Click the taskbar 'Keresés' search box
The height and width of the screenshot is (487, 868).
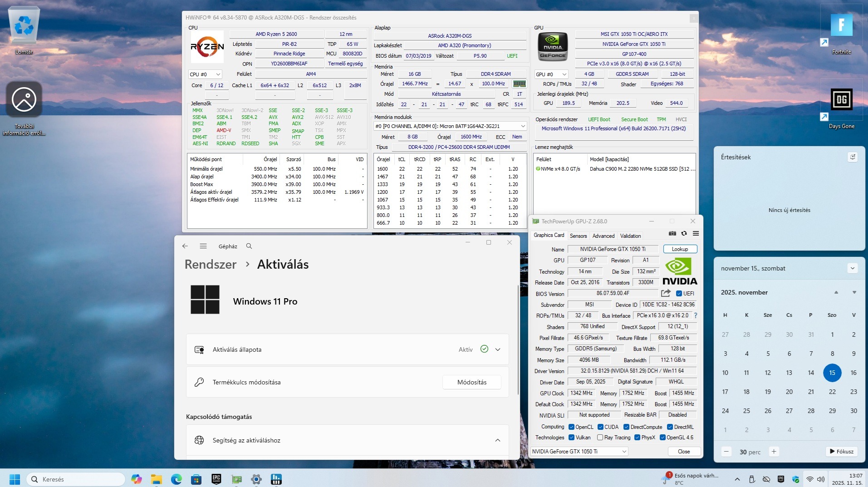coord(76,479)
